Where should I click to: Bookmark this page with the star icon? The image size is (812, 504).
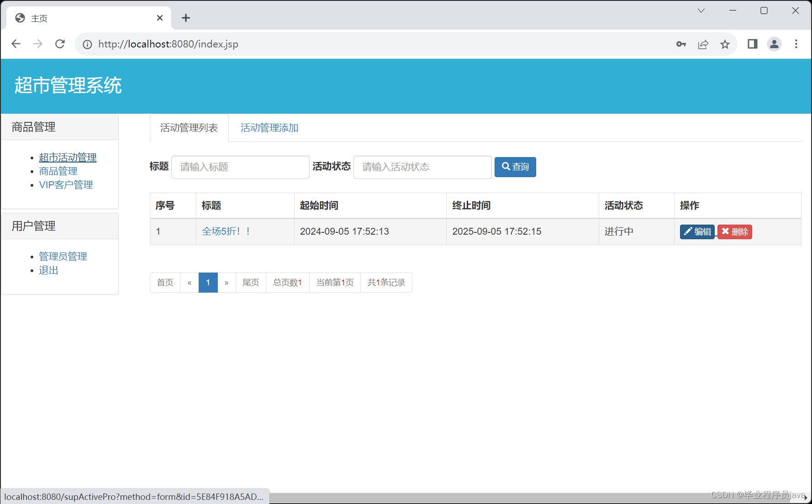(725, 44)
